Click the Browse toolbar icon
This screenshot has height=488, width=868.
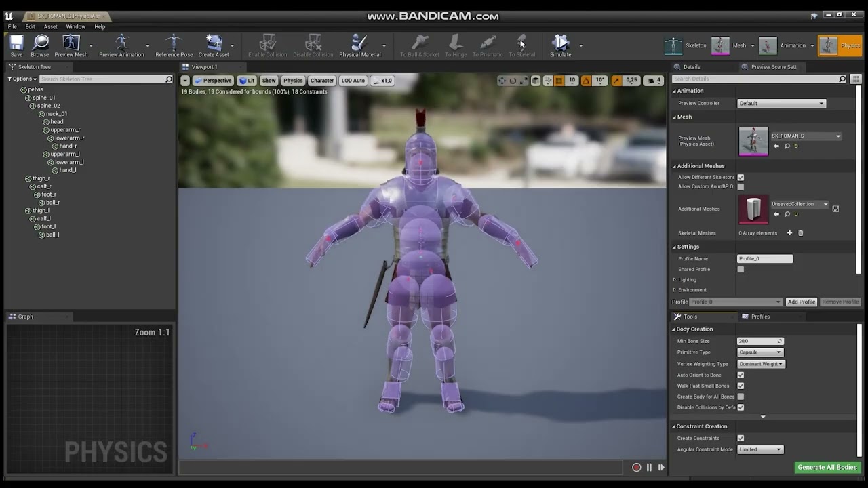(40, 43)
